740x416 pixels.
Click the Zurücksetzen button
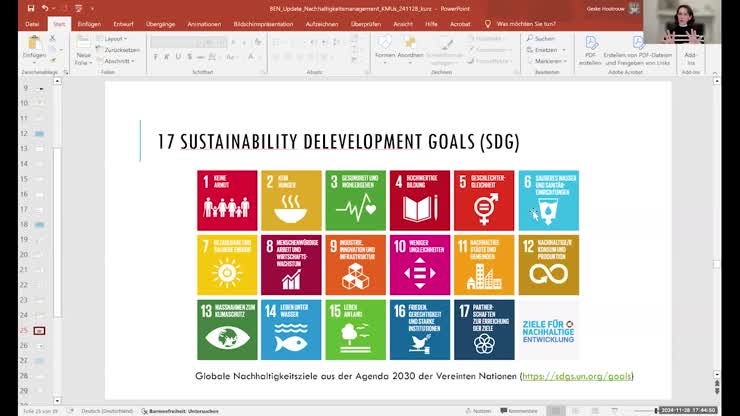[121, 49]
